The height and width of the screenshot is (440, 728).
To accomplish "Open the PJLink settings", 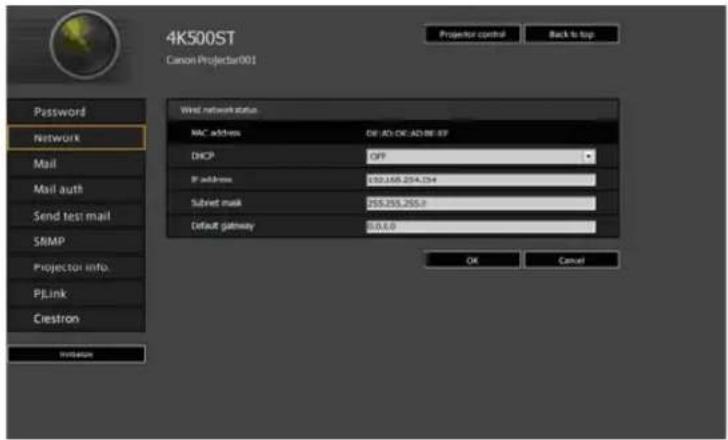I will tap(77, 293).
